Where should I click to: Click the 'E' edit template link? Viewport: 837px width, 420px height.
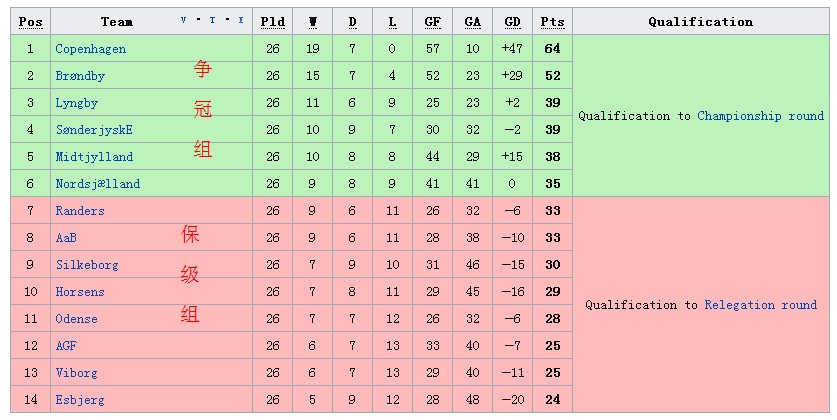point(240,21)
